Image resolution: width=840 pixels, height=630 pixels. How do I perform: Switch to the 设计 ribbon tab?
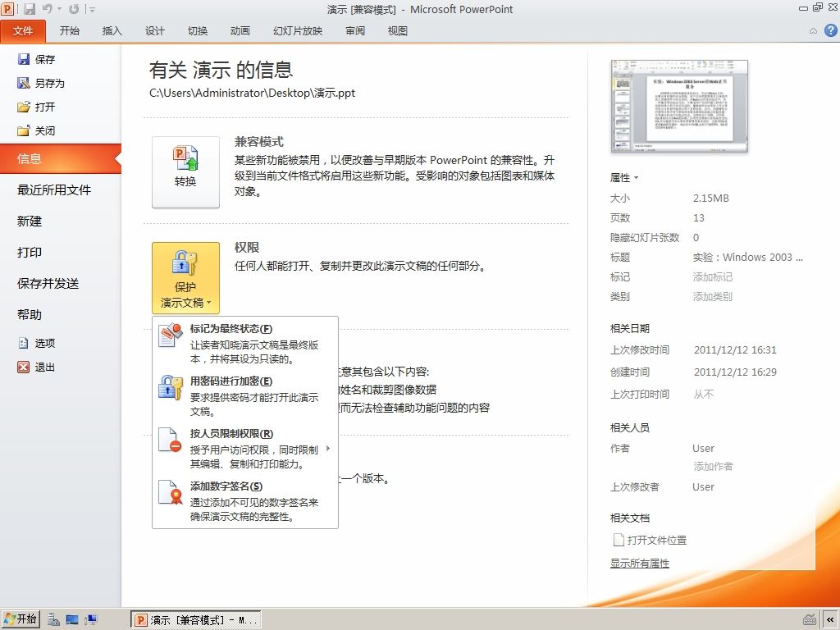click(x=155, y=31)
